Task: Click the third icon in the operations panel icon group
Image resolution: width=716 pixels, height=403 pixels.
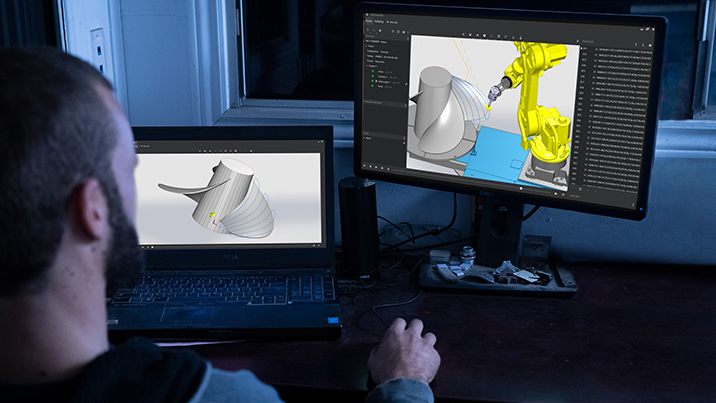Action: [404, 32]
